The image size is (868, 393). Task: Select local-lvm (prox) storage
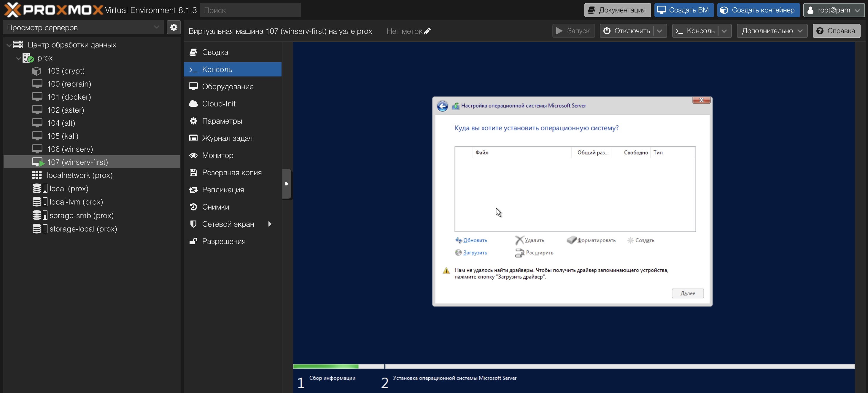pos(76,202)
